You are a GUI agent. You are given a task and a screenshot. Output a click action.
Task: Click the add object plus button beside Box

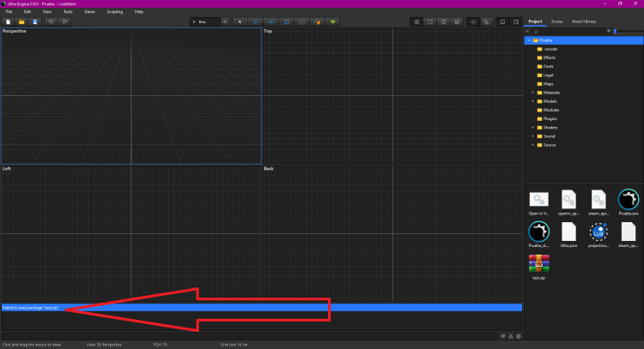(225, 21)
